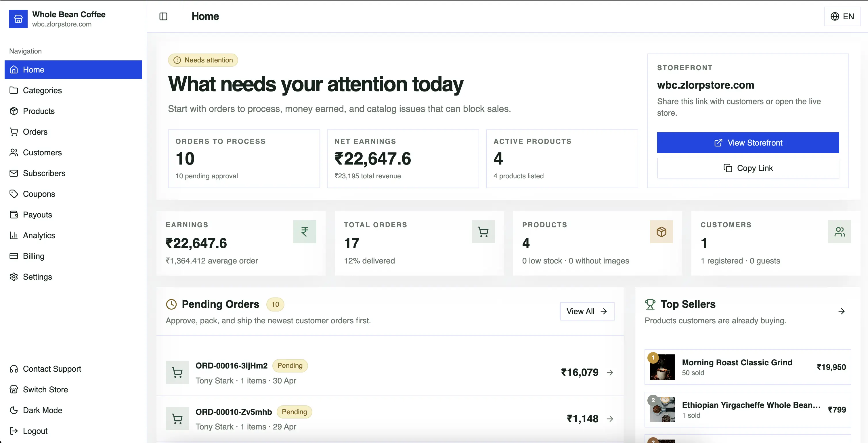Screen dimensions: 868x443
Task: Click the cart icon of order ORD-00016-3ijHm2
Action: (x=177, y=373)
